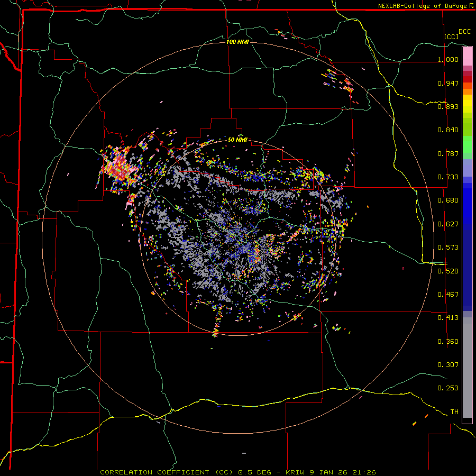Screen dimensions: 476x476
Task: Click the TH threshold label on legend
Action: tap(454, 412)
